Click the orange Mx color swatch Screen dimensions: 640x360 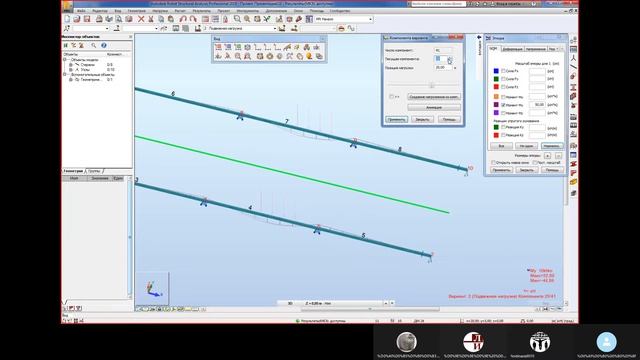coord(496,97)
